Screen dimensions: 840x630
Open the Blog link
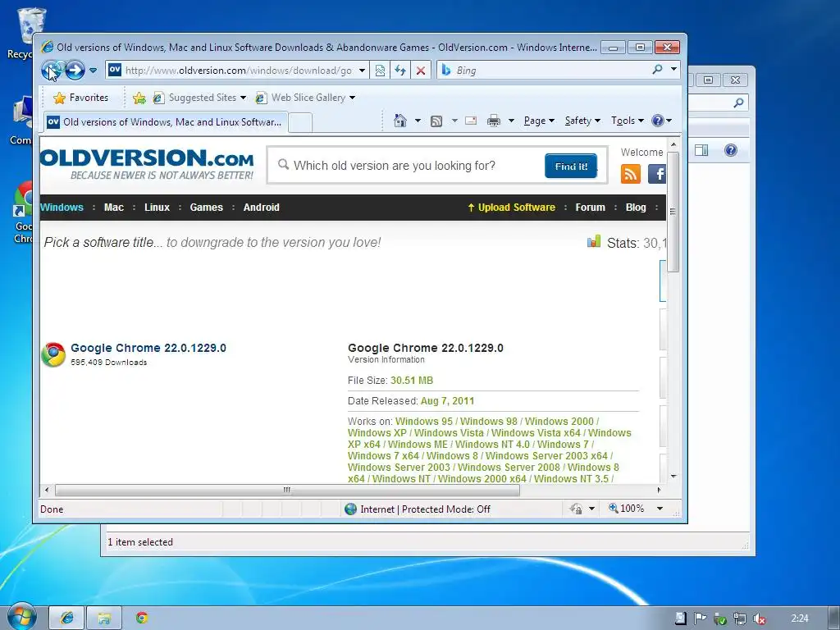(636, 208)
